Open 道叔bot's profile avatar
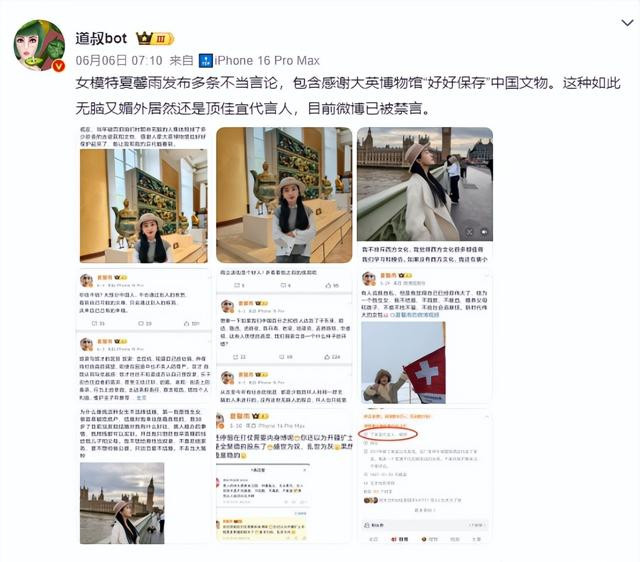 click(x=39, y=45)
